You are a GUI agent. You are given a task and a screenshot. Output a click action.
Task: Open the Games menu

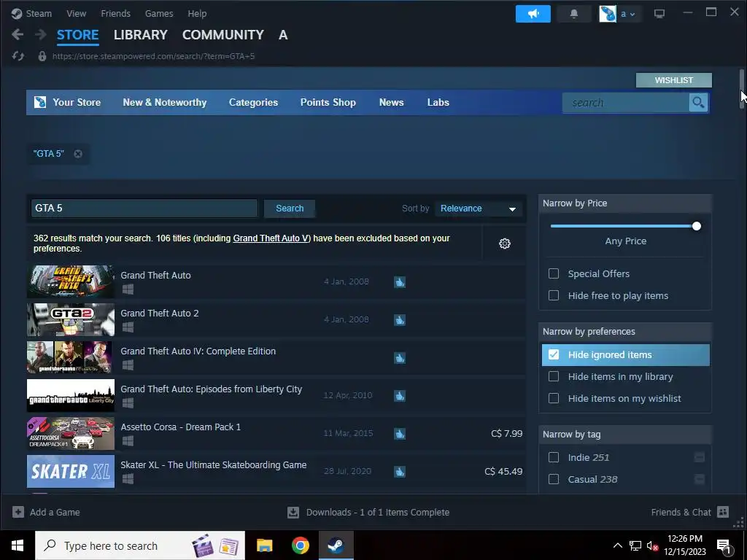pyautogui.click(x=159, y=13)
